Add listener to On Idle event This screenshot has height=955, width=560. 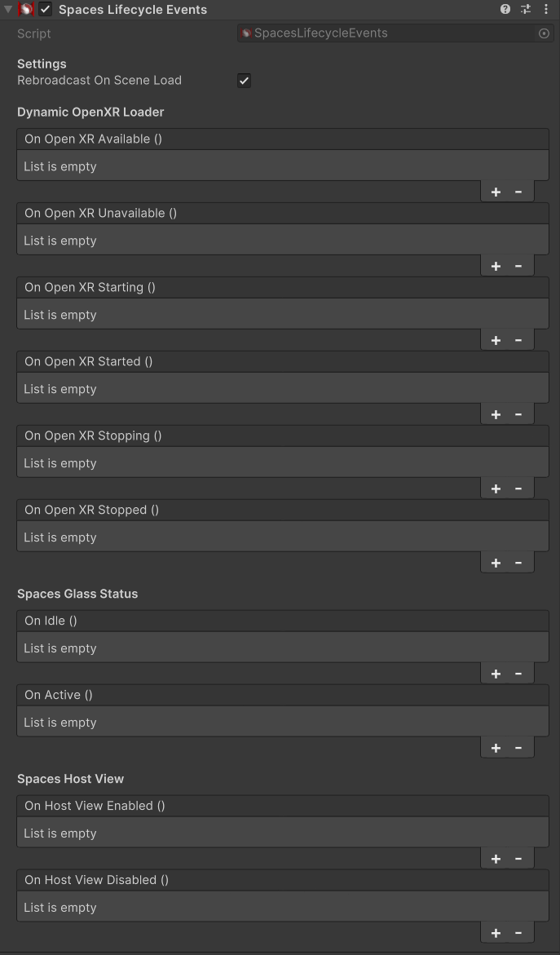[496, 674]
